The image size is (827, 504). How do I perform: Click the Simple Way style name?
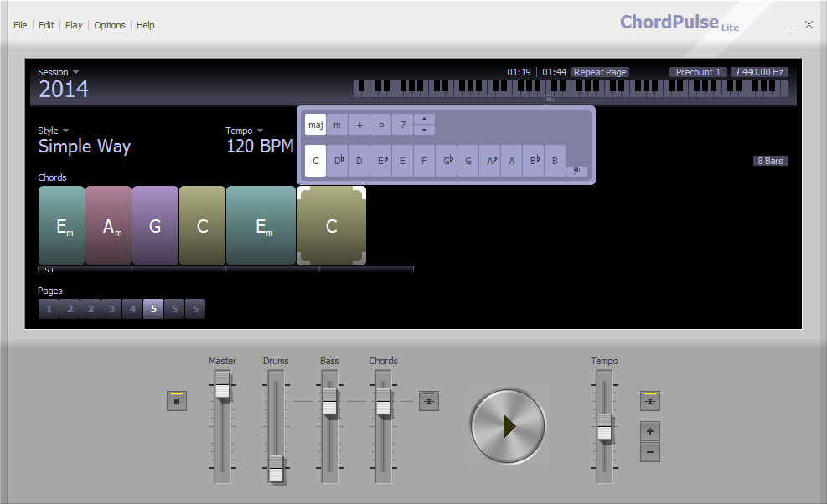85,147
